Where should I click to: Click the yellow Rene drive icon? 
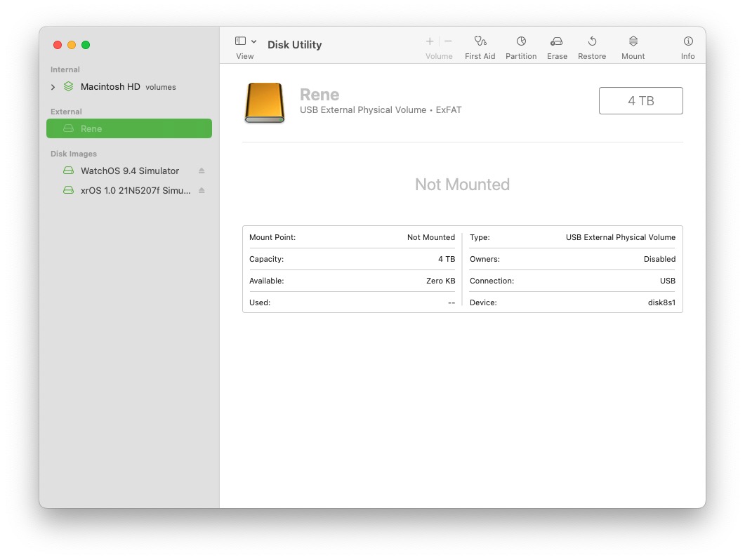264,102
